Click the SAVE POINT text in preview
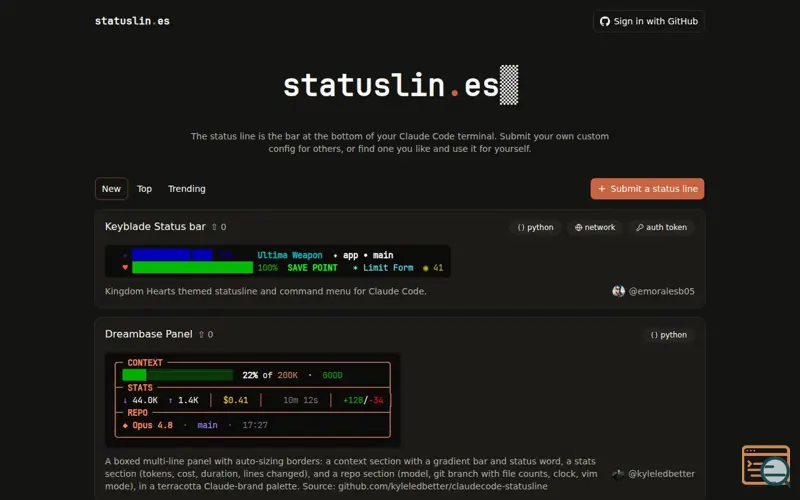This screenshot has height=500, width=800. [x=312, y=267]
